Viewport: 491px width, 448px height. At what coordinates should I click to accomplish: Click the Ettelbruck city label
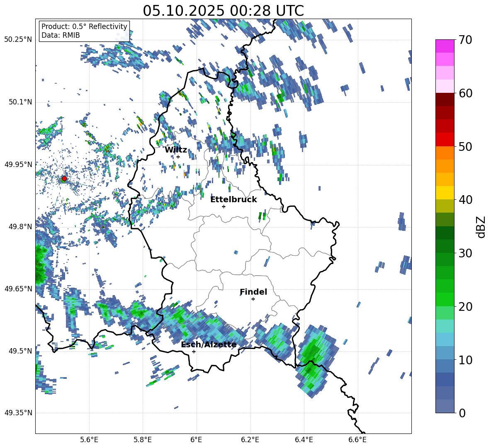[x=233, y=199]
